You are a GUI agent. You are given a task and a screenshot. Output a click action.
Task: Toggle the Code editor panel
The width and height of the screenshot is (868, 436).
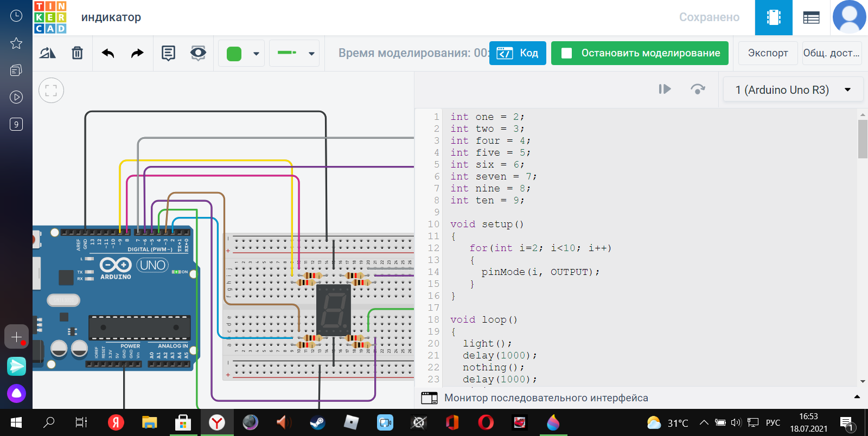pos(518,53)
